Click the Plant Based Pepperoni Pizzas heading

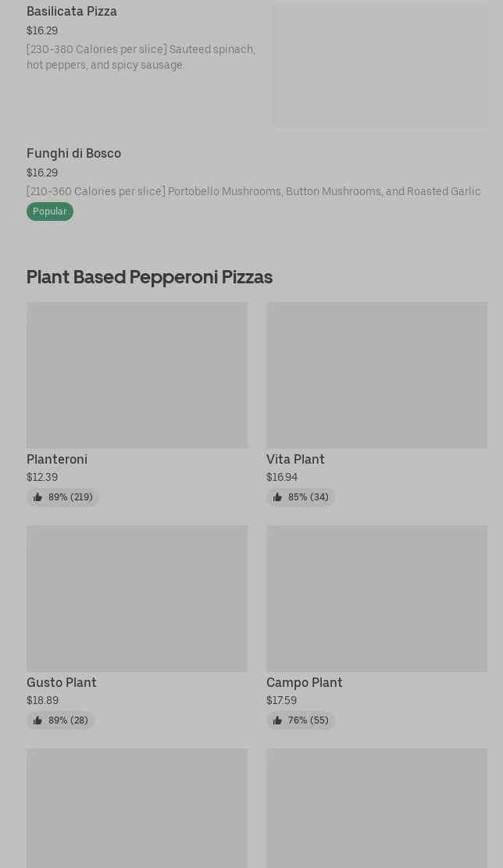(x=149, y=277)
